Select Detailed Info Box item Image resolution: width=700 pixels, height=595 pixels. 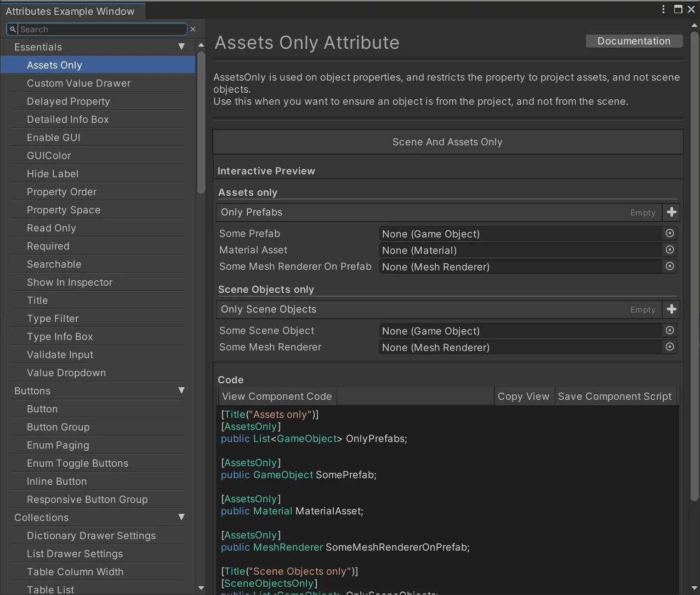(98, 120)
